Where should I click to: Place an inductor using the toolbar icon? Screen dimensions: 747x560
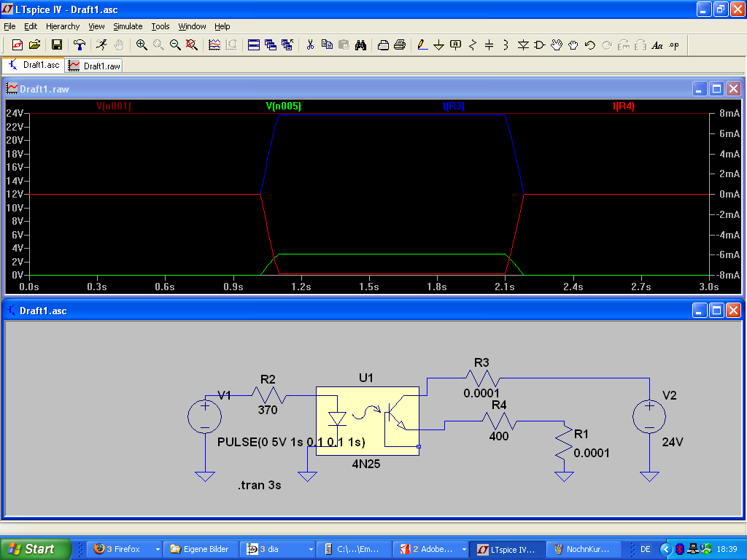coord(506,44)
